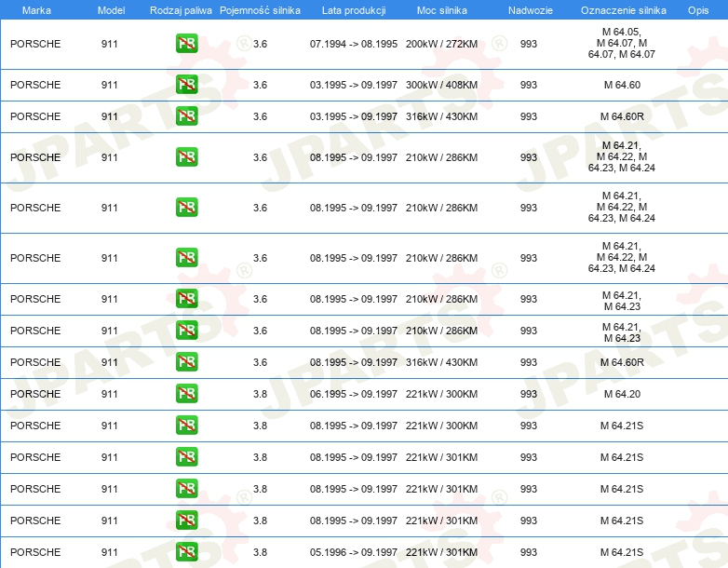Click the 07.1994 -> 08.1995 production date cell
The height and width of the screenshot is (568, 728).
click(x=353, y=44)
